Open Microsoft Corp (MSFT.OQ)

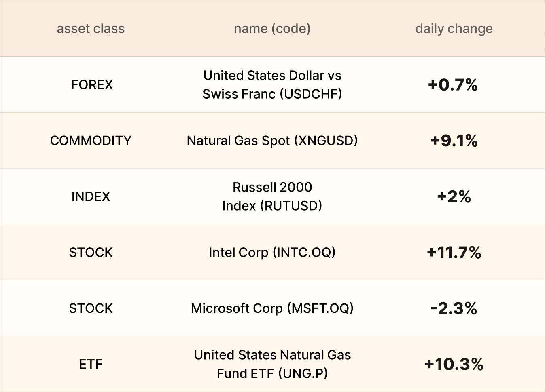(272, 308)
